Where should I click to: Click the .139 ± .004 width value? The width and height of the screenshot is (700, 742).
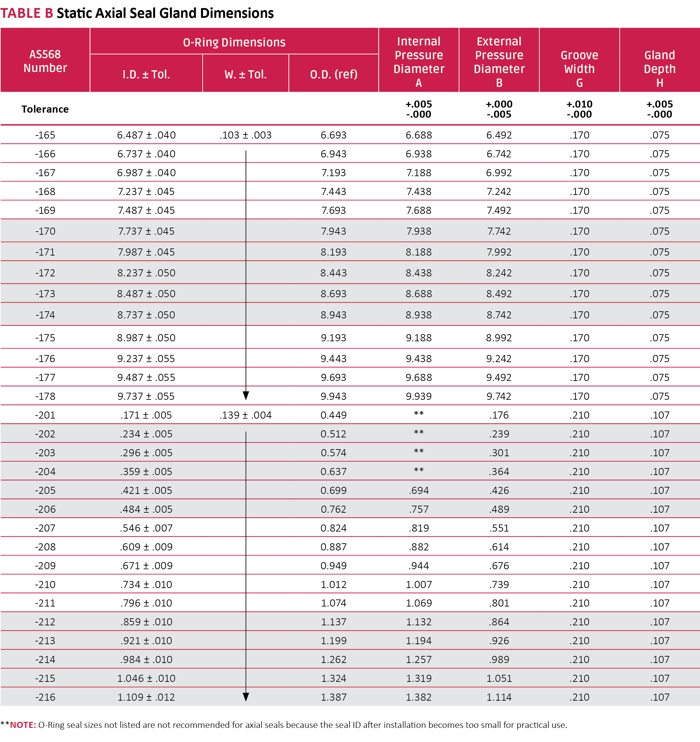coord(246,415)
